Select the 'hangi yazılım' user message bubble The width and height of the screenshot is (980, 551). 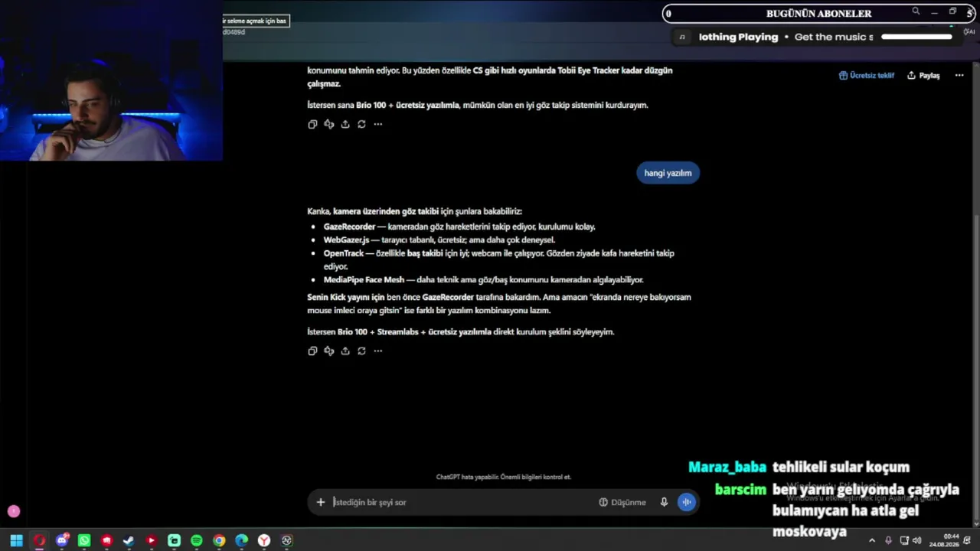pos(668,173)
